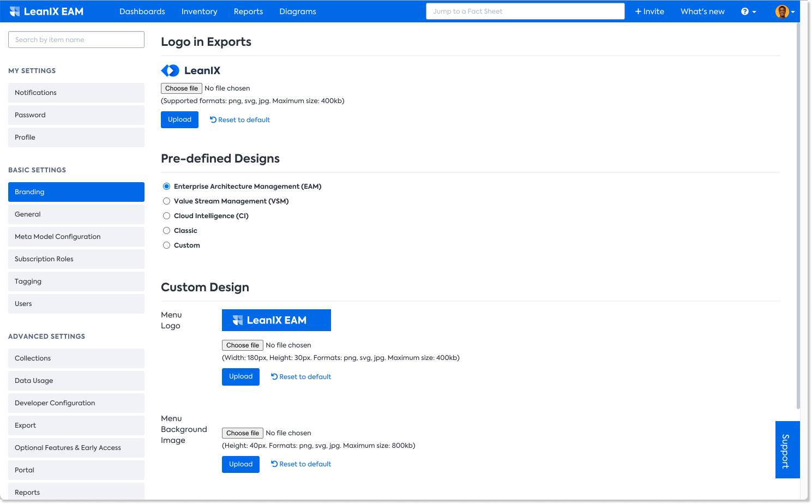Open Optional Features & Early Access
This screenshot has height=504, width=812.
[76, 448]
